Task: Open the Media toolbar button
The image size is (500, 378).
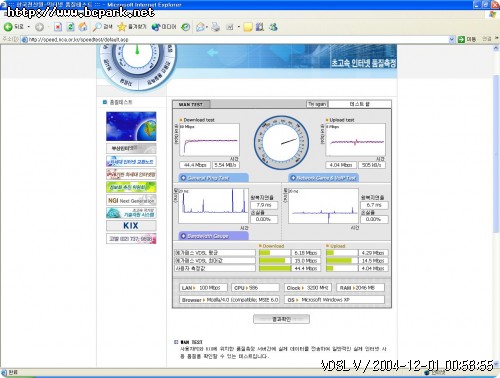Action: [164, 27]
